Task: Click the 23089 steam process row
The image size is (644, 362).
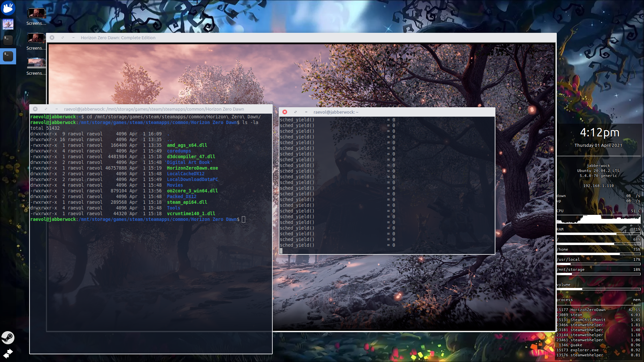Action: (x=598, y=315)
